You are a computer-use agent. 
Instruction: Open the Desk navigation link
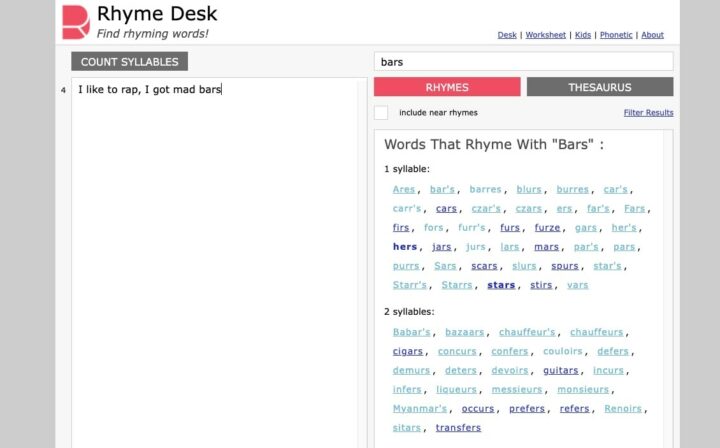click(x=507, y=35)
